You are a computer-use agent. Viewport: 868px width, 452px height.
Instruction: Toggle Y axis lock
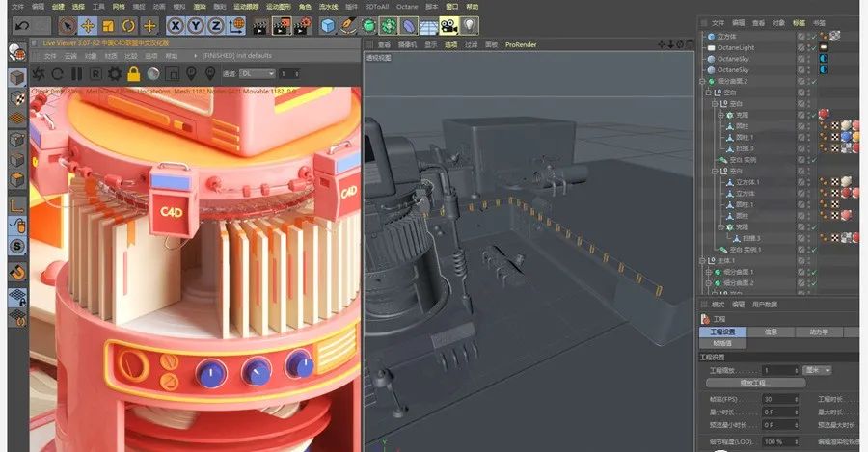coord(196,25)
